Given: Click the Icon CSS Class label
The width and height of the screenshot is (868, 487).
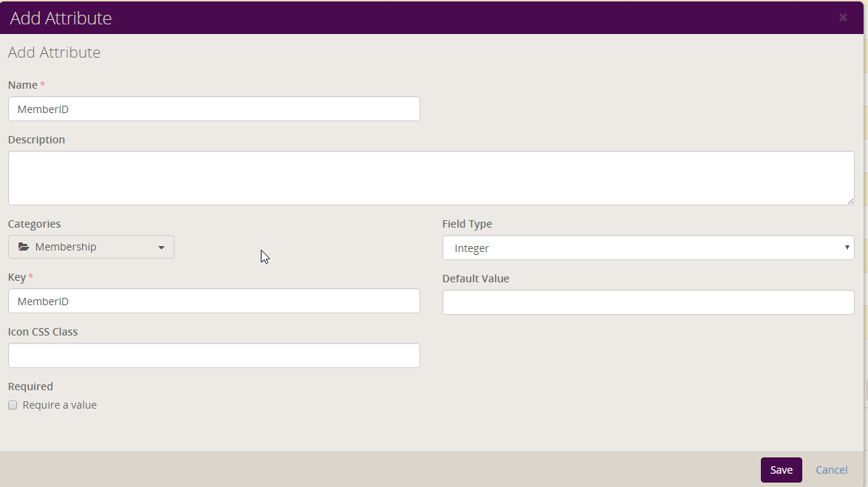Looking at the screenshot, I should click(x=43, y=332).
